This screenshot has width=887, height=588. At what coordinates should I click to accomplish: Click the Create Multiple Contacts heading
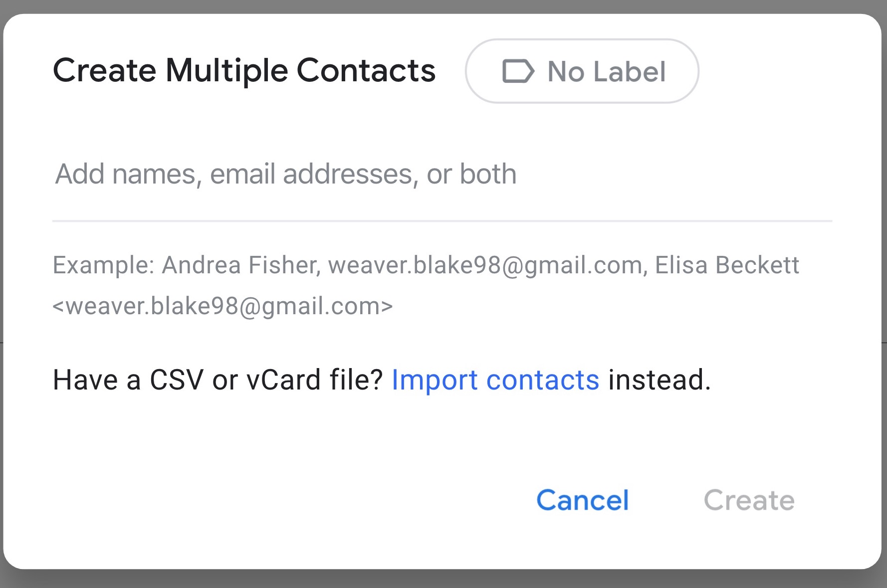pos(244,70)
